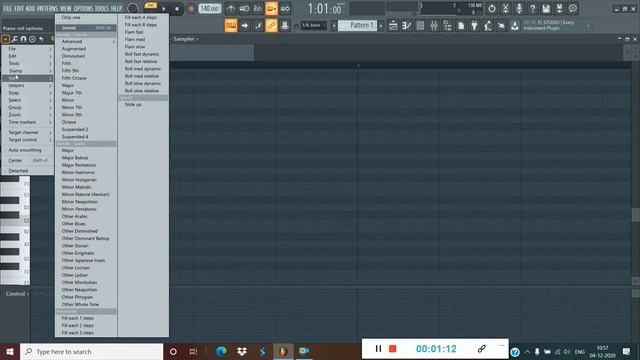Open the global snap beat dropdown
Viewport: 640px width, 360px height.
[x=313, y=26]
